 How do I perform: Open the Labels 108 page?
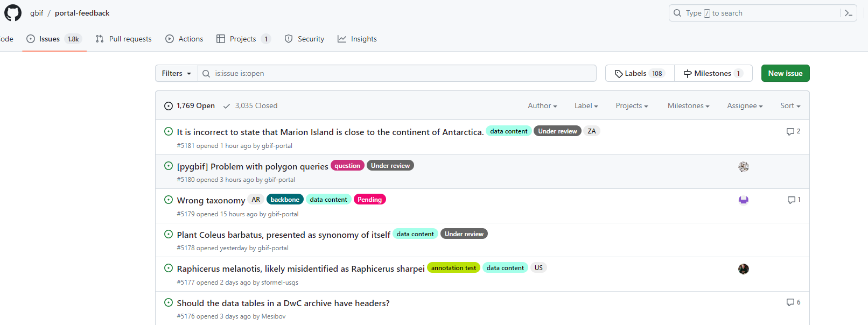[640, 73]
